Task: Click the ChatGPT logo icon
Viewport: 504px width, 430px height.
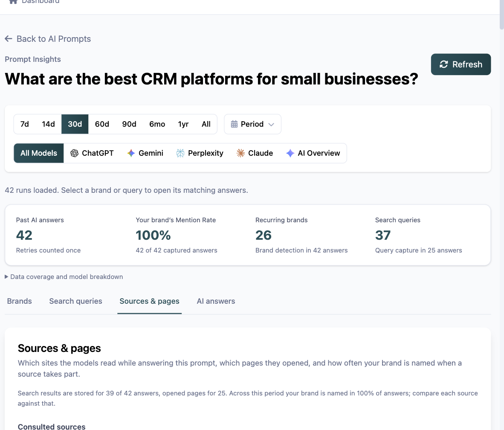Action: (x=74, y=153)
